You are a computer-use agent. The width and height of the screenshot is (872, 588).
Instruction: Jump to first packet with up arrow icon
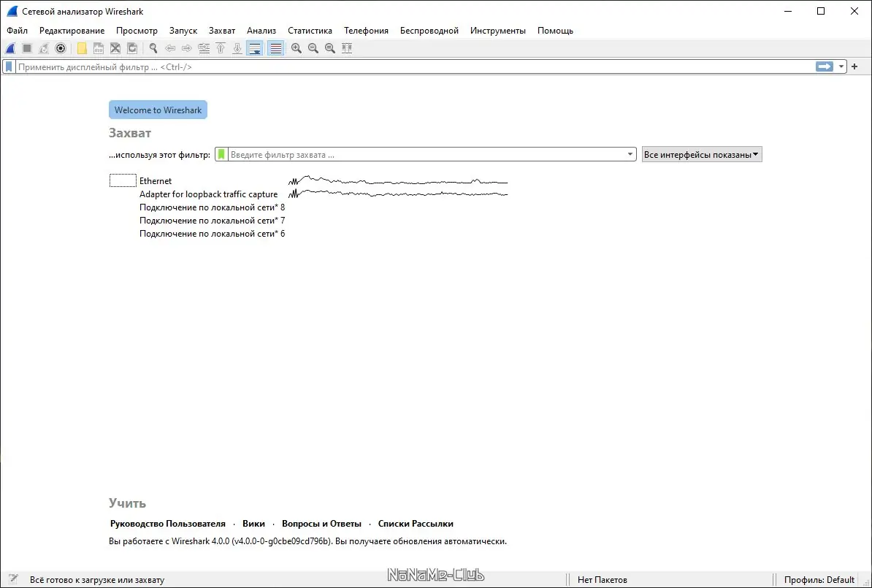click(221, 48)
